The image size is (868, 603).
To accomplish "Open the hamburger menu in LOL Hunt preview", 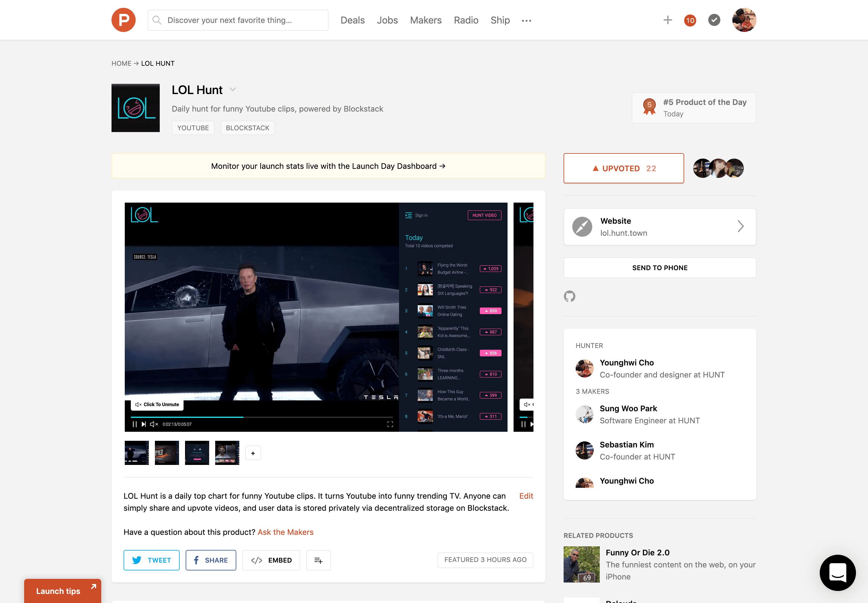I will click(x=408, y=215).
